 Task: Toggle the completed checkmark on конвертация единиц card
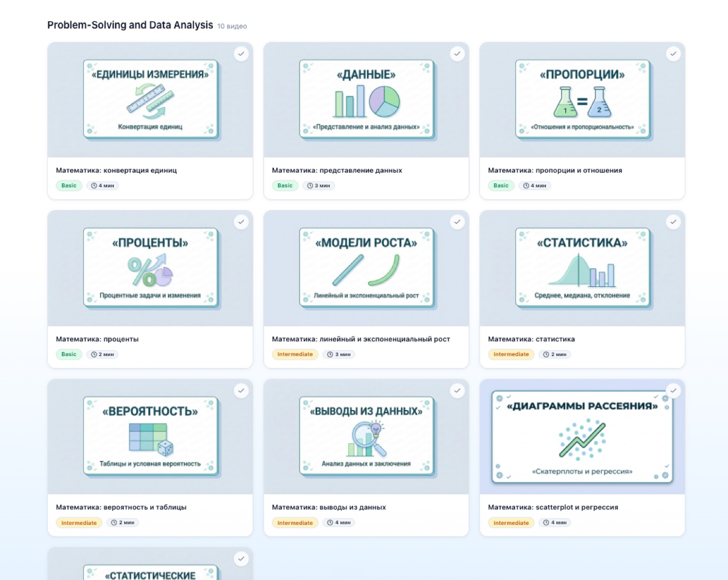241,54
